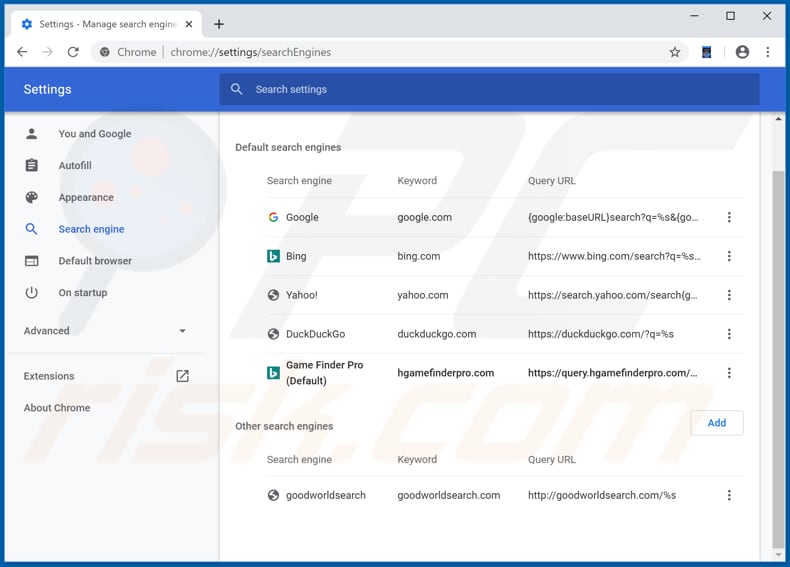The width and height of the screenshot is (790, 567).
Task: Go back with the browser back arrow
Action: click(x=22, y=52)
